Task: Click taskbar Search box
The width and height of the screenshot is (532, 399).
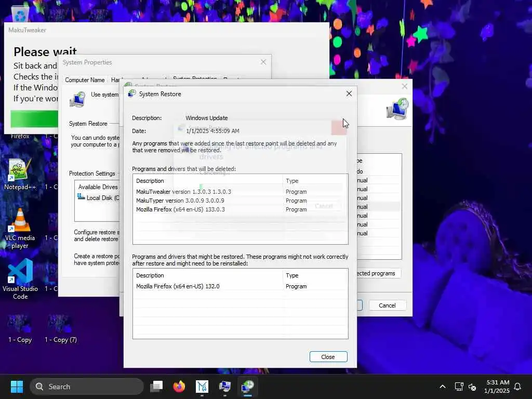Action: 87,387
